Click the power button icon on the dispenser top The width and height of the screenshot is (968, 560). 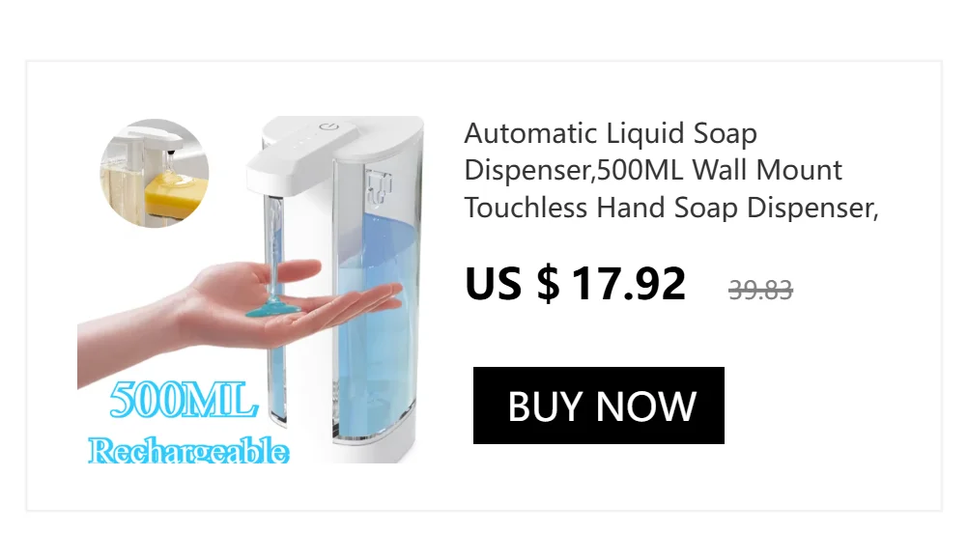click(x=329, y=127)
